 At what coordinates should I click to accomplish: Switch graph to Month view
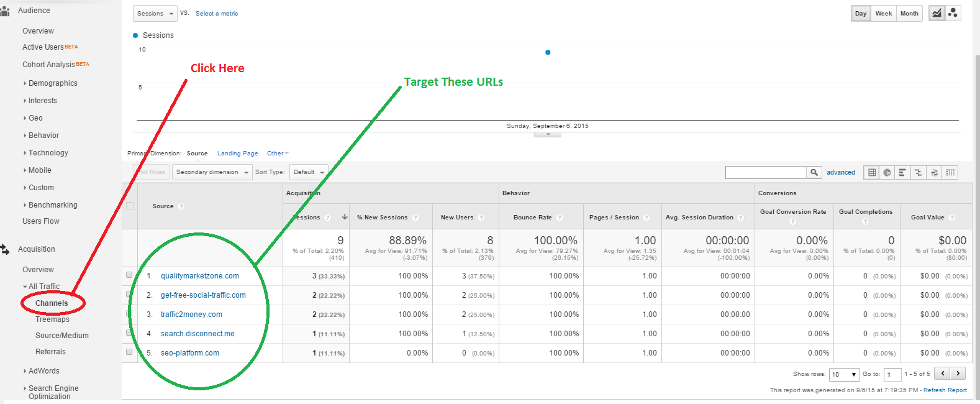[910, 14]
